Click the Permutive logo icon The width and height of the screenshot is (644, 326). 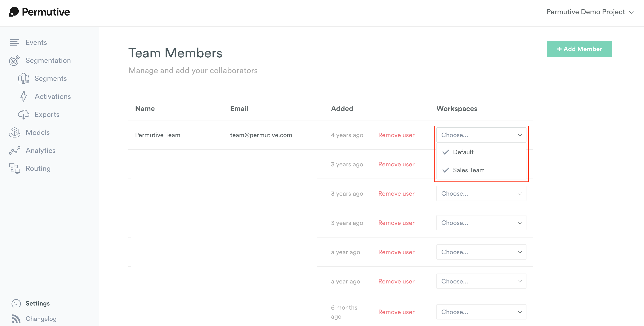(x=14, y=12)
